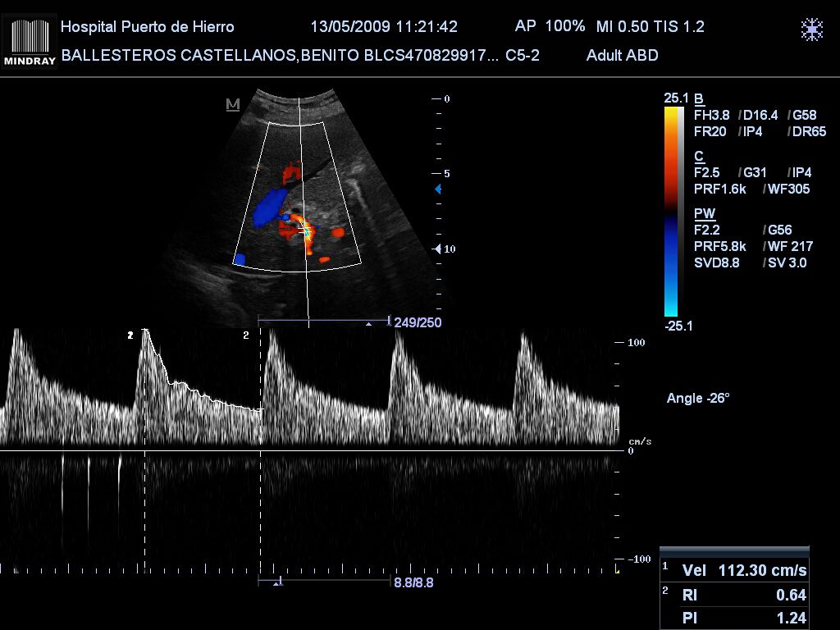Click the Adult ABD exam preset label
840x630 pixels.
click(622, 56)
